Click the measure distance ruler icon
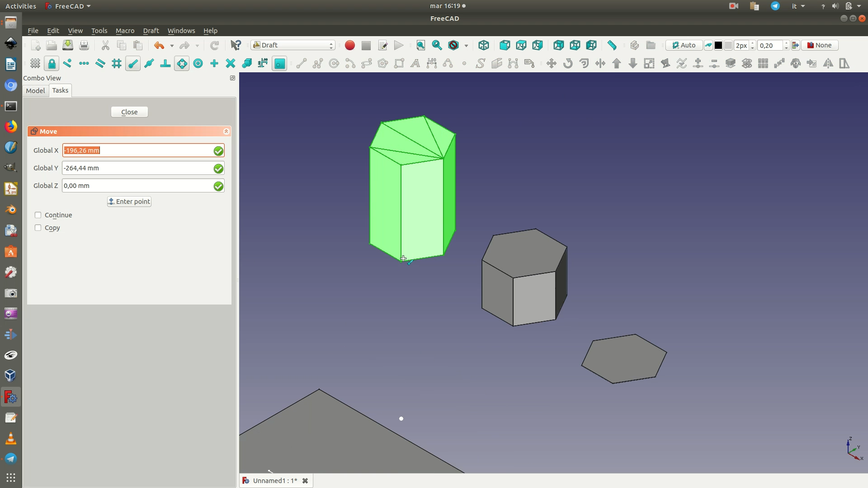This screenshot has width=868, height=488. 612,45
